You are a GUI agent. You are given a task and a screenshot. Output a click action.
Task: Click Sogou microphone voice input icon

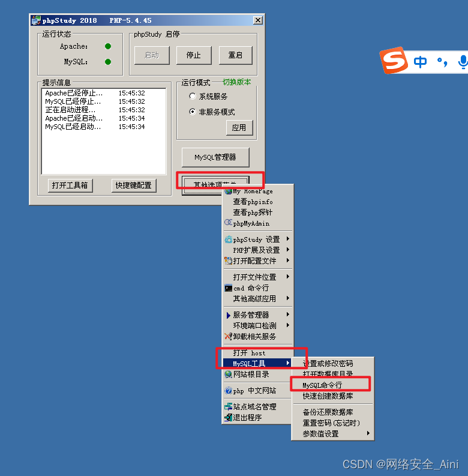(463, 62)
